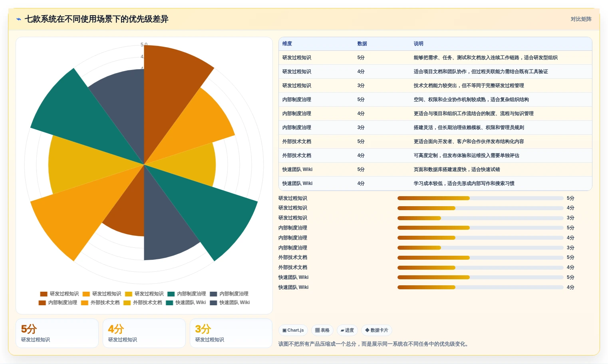Image resolution: width=608 pixels, height=364 pixels.
Task: Toggle slate 快速团队 Wiki legend item
Action: click(230, 302)
